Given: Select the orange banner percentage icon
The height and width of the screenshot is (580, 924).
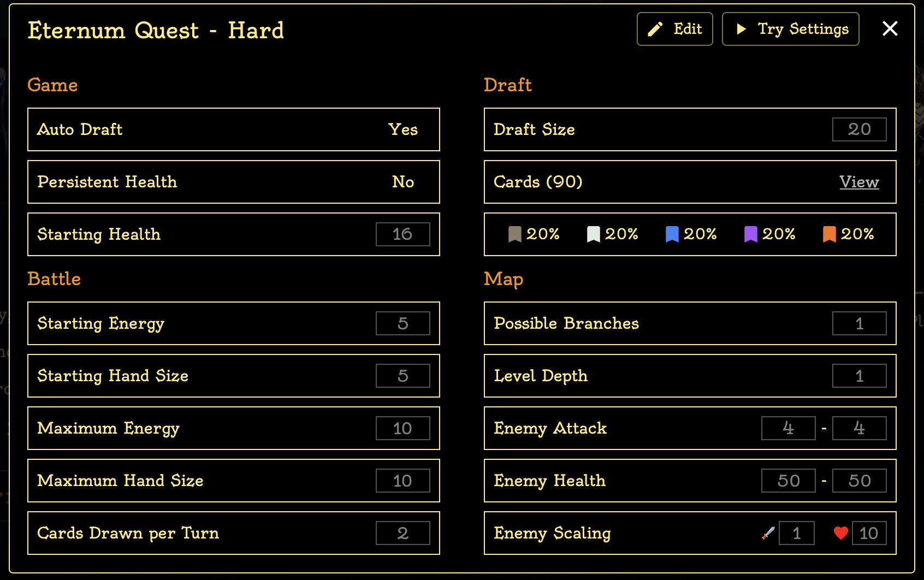Looking at the screenshot, I should tap(830, 234).
